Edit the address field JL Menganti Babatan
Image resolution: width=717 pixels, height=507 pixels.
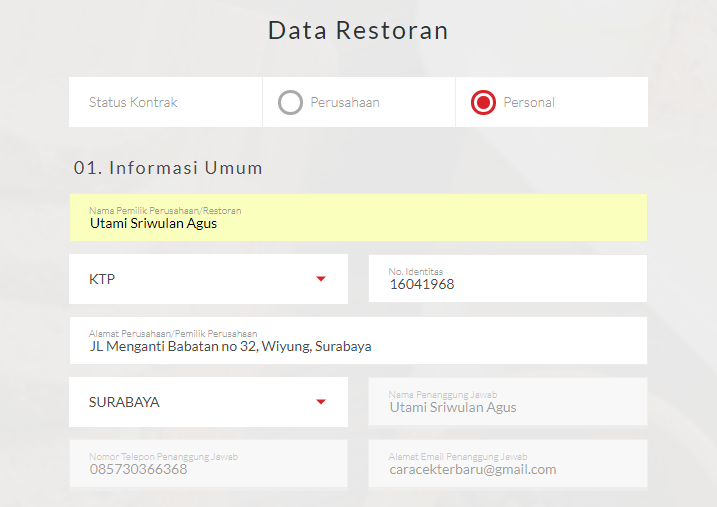click(358, 346)
